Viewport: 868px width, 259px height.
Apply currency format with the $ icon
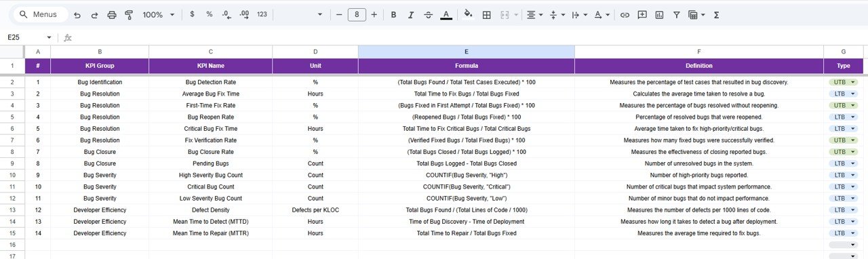[192, 14]
